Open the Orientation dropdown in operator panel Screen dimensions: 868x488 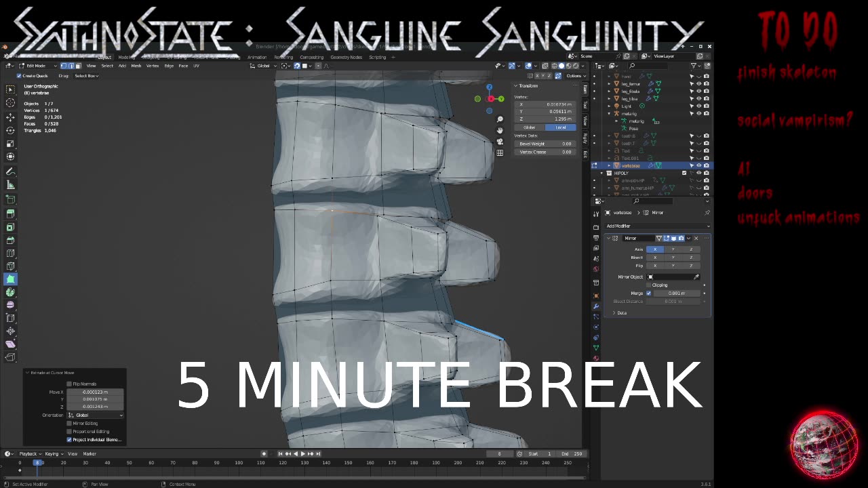click(x=95, y=415)
